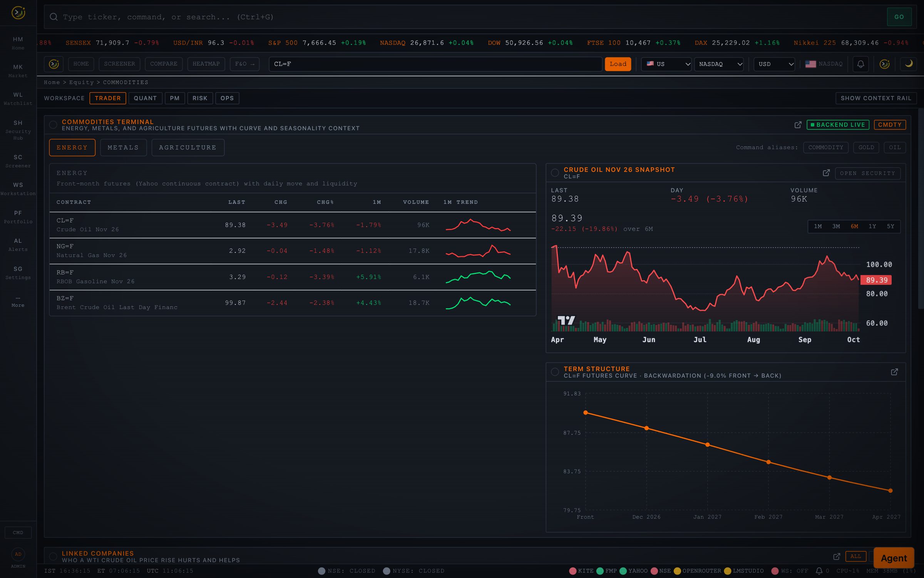Open the notifications bell in the toolbar
Image resolution: width=924 pixels, height=578 pixels.
pos(860,64)
